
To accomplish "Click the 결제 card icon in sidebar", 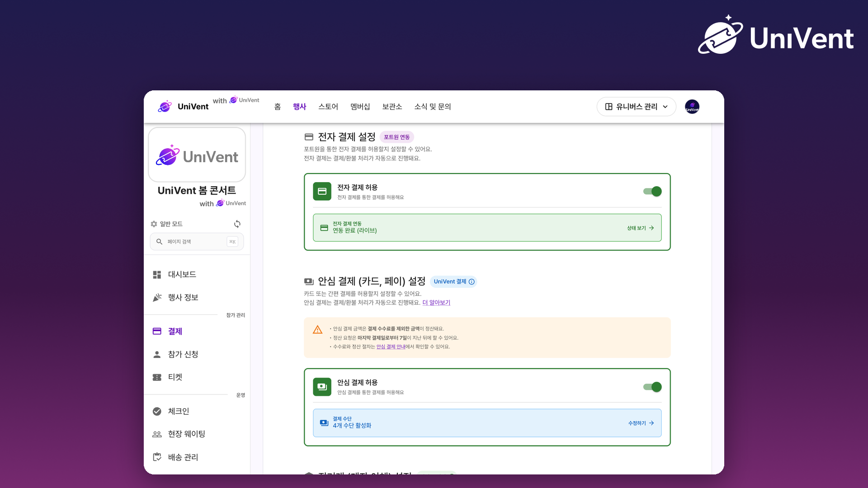I will (x=157, y=331).
